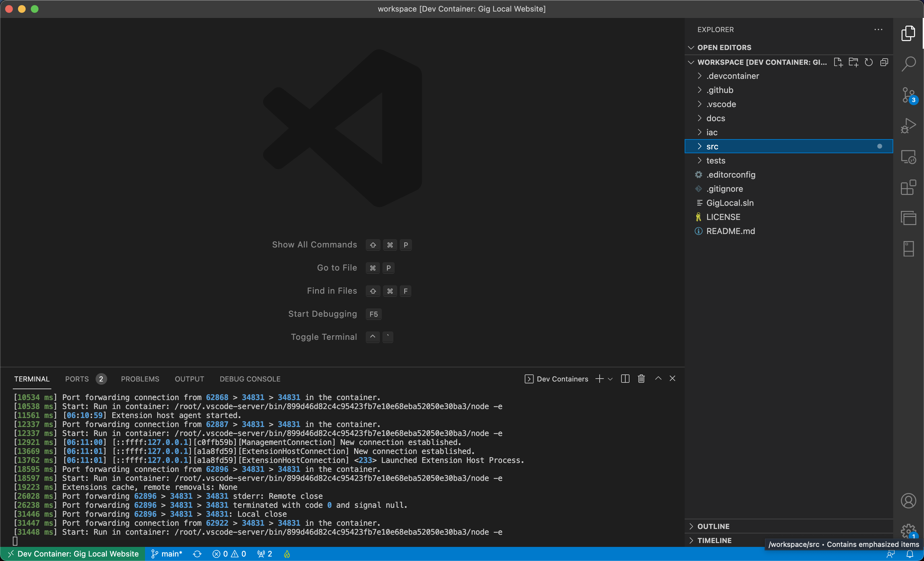
Task: Click Dev Container: Gig Local Website remote indicator
Action: [x=73, y=554]
